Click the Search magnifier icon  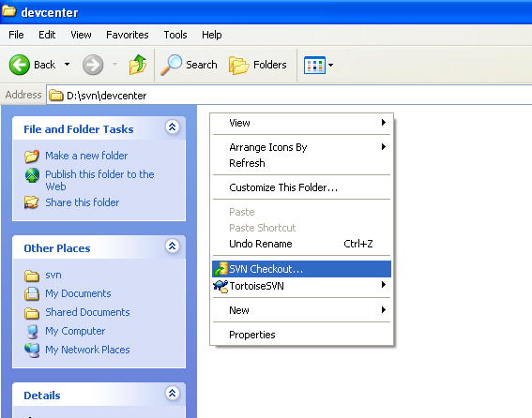pos(171,65)
